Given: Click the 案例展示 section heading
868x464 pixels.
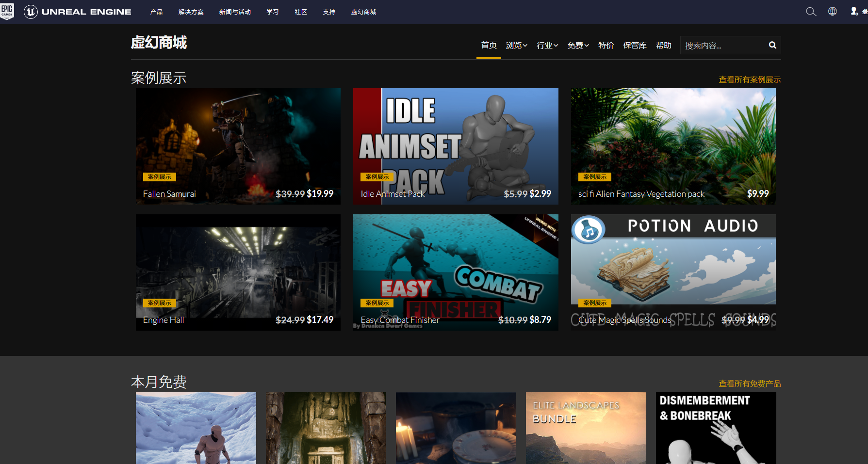Looking at the screenshot, I should (x=159, y=78).
